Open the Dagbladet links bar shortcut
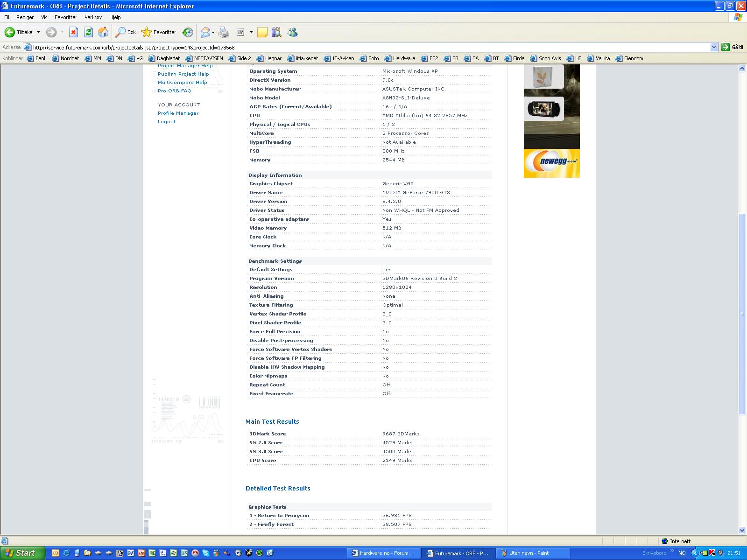747x560 pixels. pos(164,58)
